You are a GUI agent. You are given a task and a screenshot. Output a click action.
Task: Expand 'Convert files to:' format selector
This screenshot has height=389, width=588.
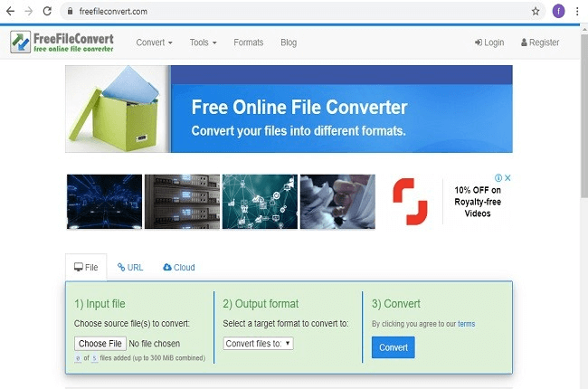(x=258, y=343)
